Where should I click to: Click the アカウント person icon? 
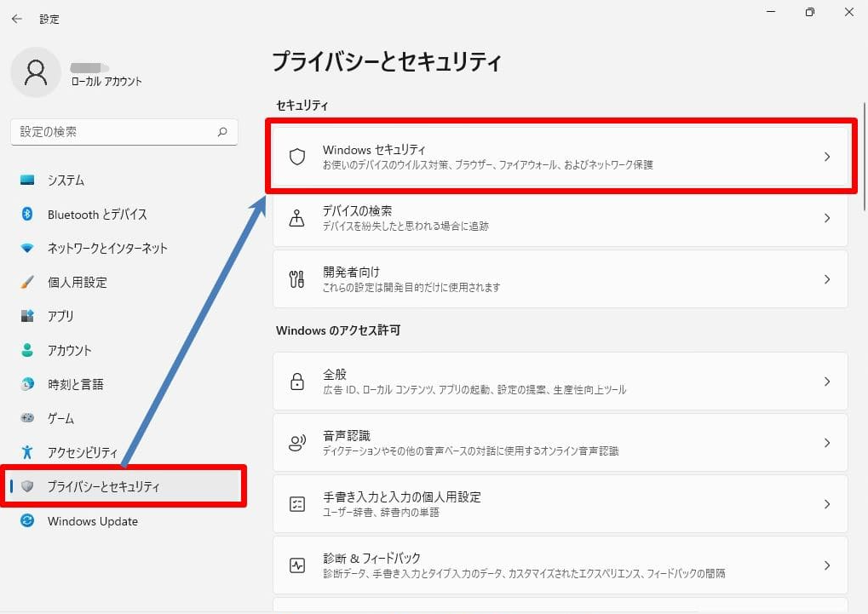(x=27, y=350)
